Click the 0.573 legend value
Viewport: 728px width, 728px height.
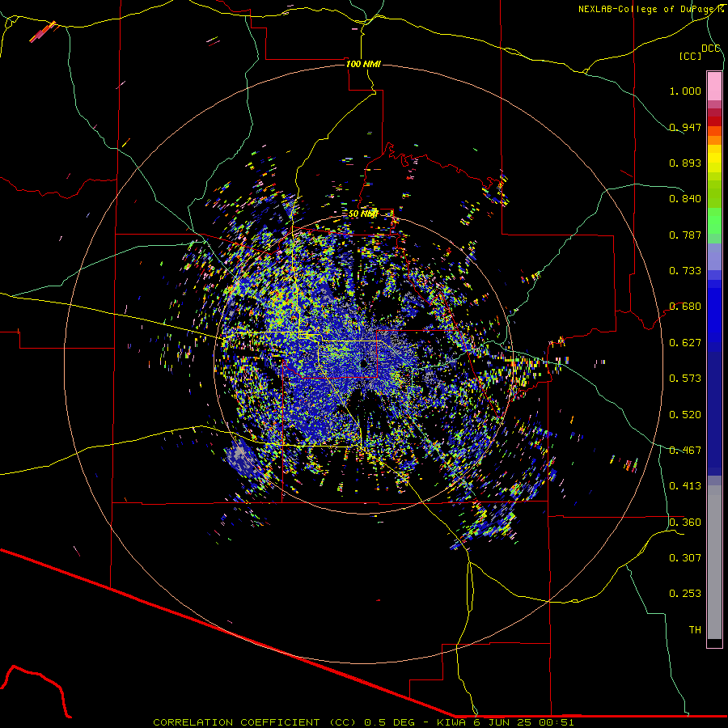point(685,379)
